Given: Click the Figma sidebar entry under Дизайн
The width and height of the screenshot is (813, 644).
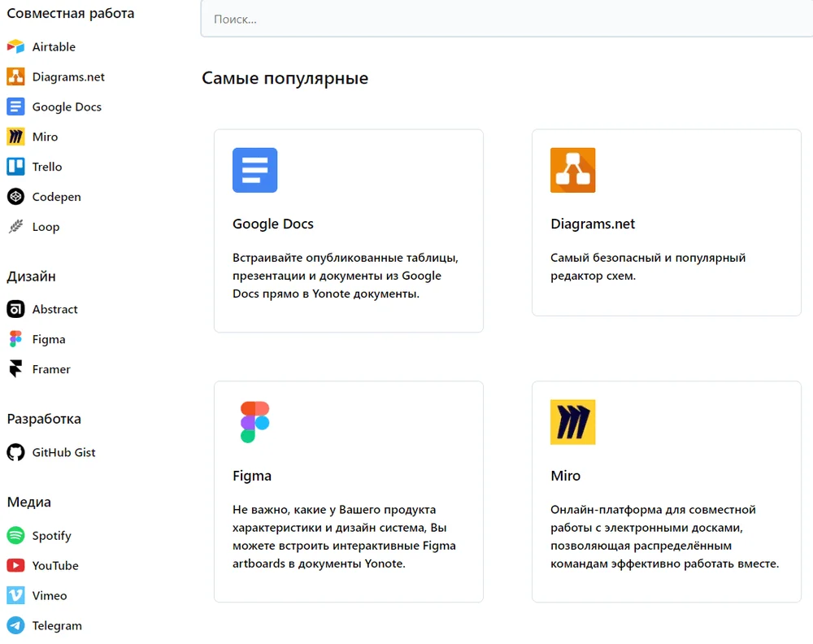Looking at the screenshot, I should coord(49,339).
